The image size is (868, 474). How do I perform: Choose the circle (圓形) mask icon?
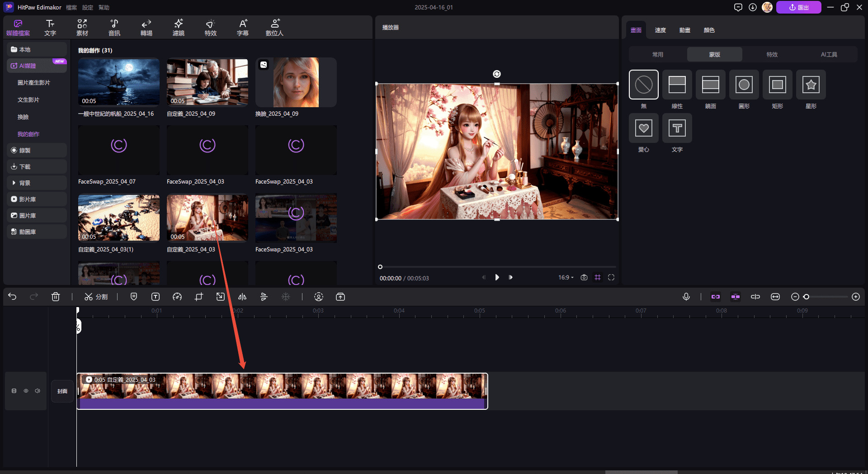(744, 85)
